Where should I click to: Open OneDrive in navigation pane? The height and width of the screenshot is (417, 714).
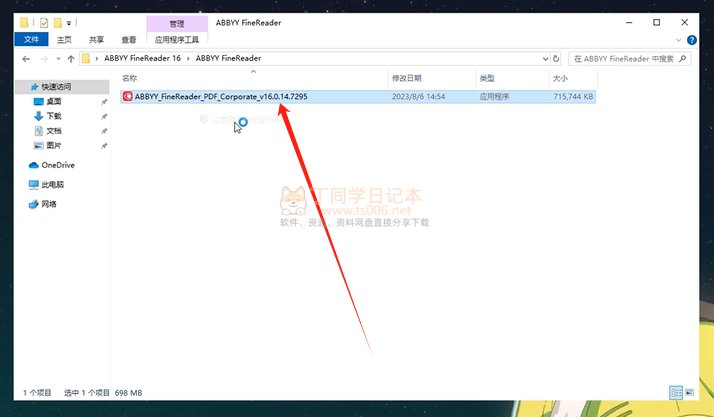pyautogui.click(x=58, y=165)
